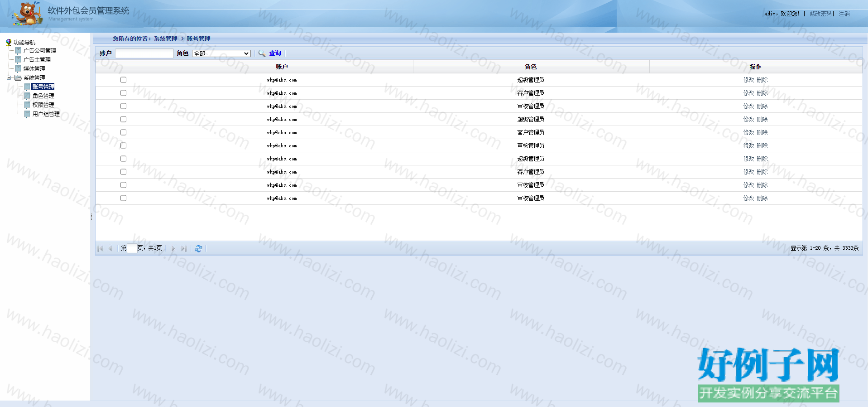Open 媒体管理 in navigation tree
The image size is (868, 407).
click(x=34, y=69)
